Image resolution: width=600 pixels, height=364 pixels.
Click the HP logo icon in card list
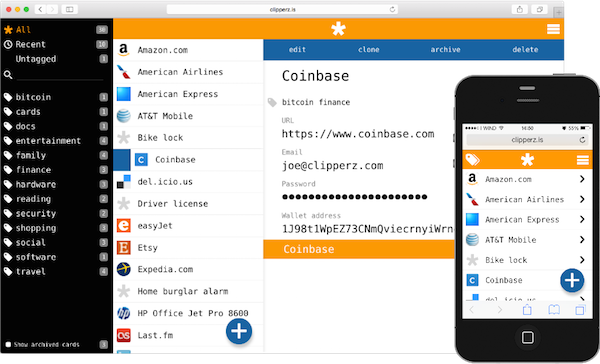click(x=124, y=313)
